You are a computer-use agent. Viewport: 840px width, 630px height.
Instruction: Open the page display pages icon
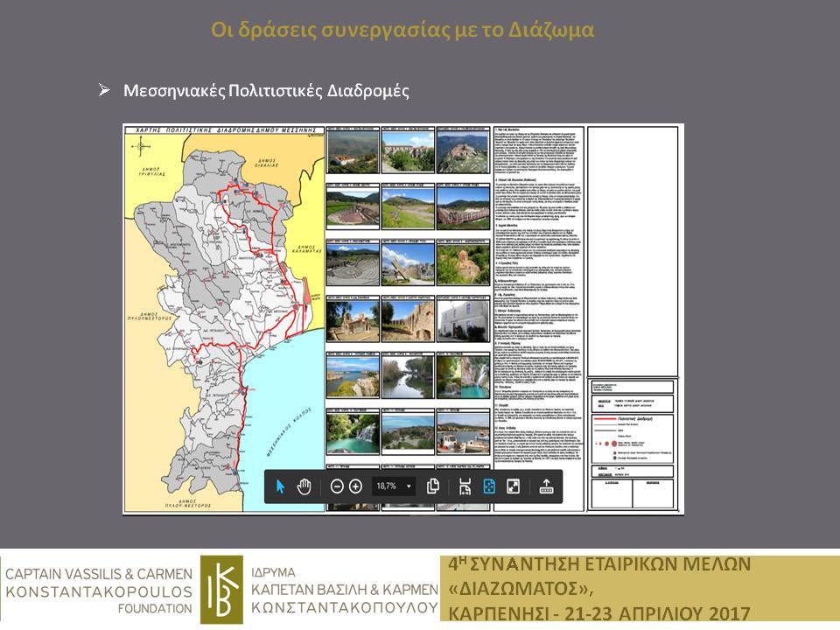pyautogui.click(x=433, y=486)
